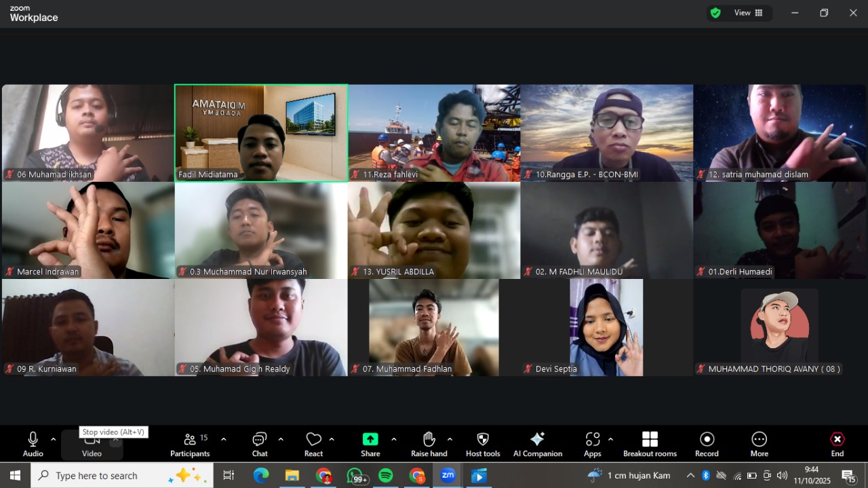This screenshot has width=868, height=488.
Task: Select Devi Septia's video tile
Action: pos(606,327)
